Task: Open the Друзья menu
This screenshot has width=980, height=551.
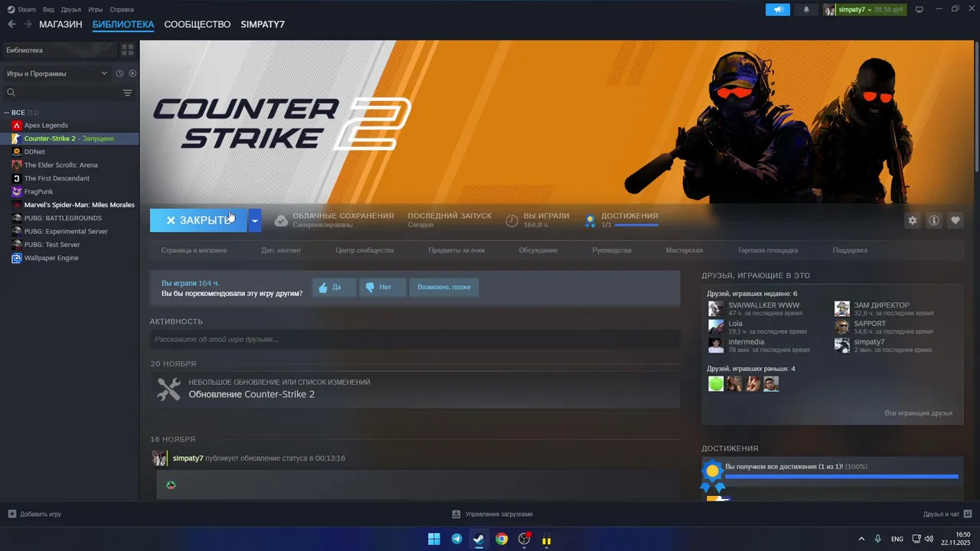Action: 71,9
